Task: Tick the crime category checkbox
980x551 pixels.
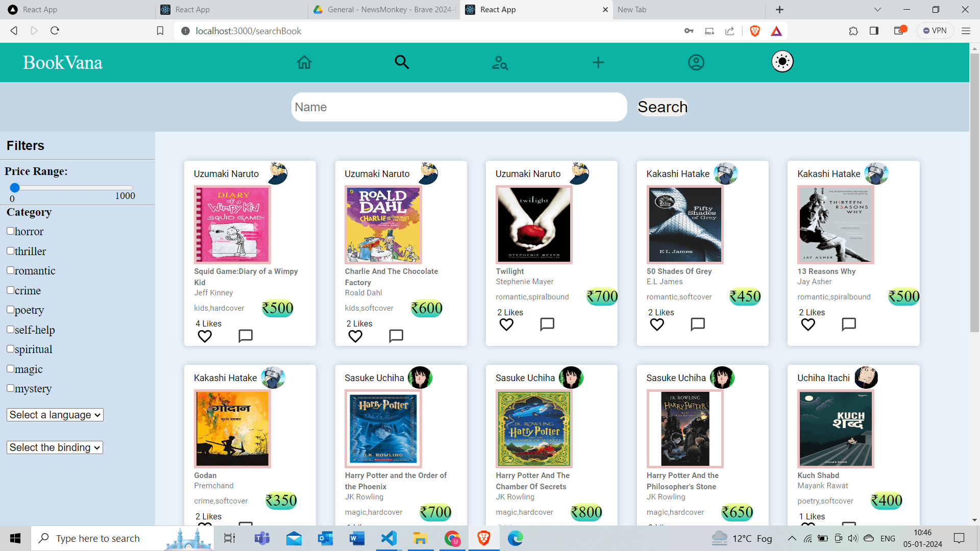Action: [x=10, y=290]
